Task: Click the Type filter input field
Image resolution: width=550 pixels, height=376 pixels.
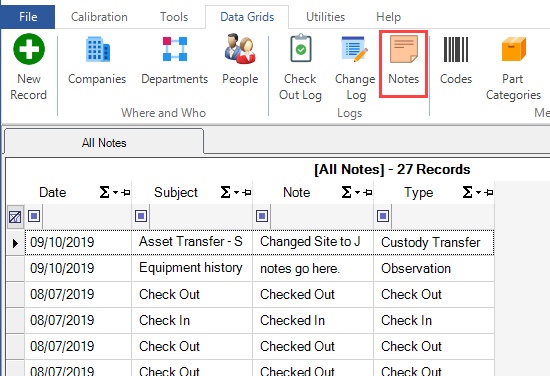Action: coord(443,216)
